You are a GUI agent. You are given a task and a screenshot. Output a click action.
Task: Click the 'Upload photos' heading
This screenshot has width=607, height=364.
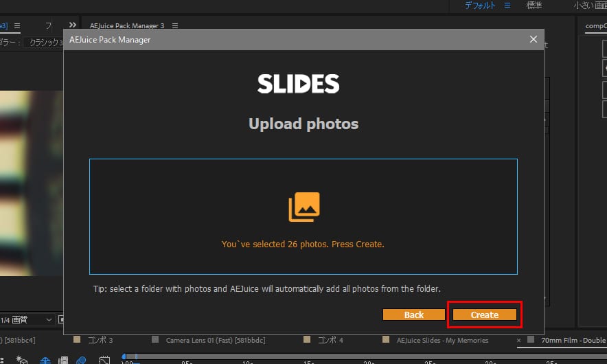pyautogui.click(x=303, y=124)
